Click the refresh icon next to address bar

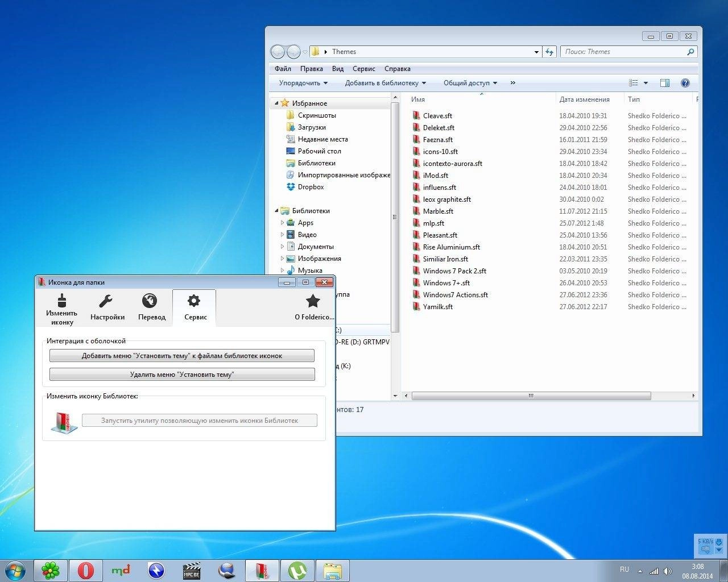[549, 52]
